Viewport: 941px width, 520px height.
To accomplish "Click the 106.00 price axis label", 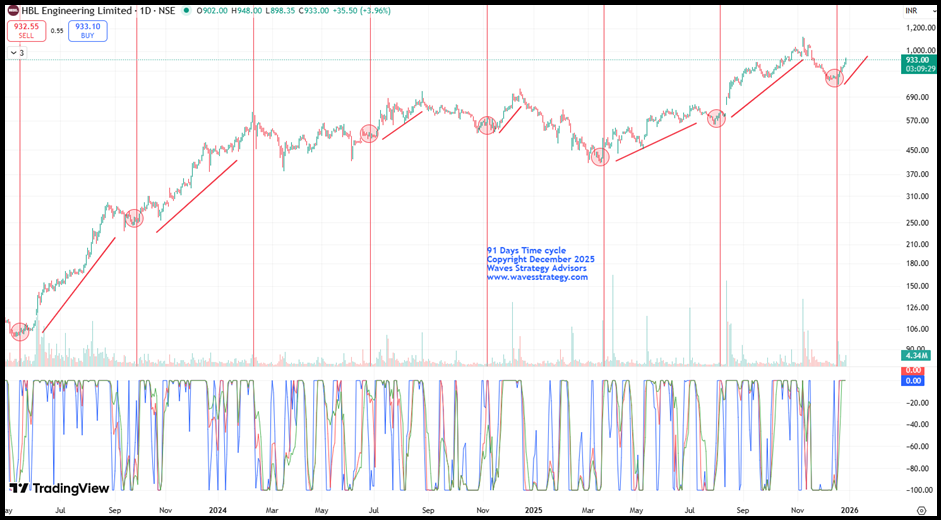I will pos(916,329).
